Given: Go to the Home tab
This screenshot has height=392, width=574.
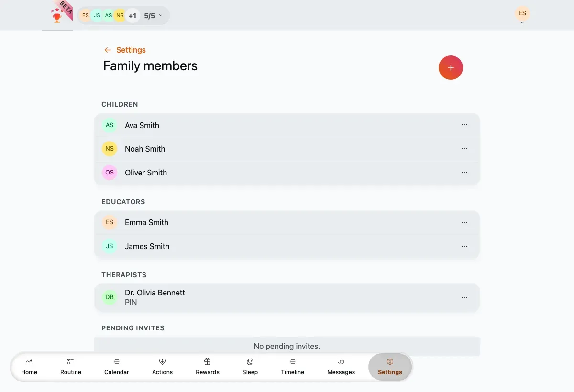Looking at the screenshot, I should (x=29, y=367).
